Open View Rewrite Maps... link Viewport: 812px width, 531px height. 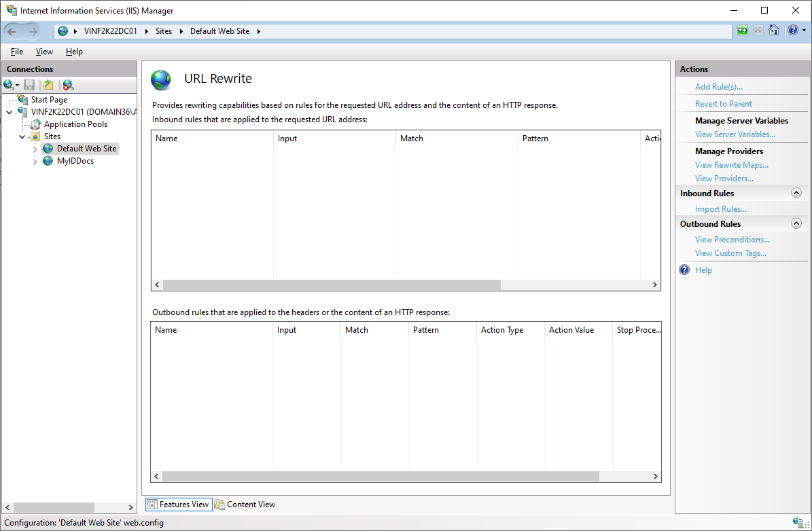(x=732, y=165)
